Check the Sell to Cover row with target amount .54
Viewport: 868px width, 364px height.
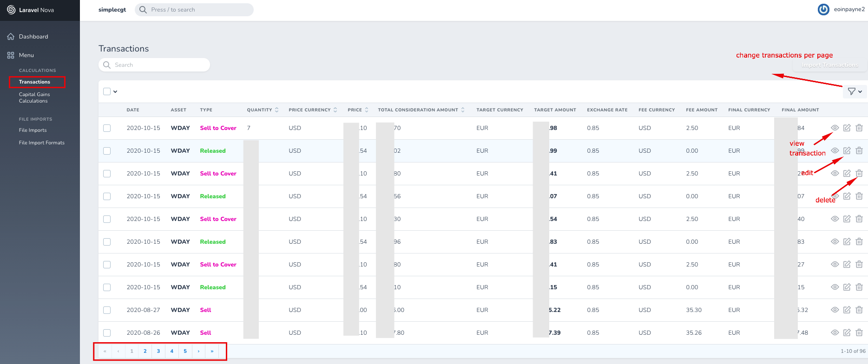click(x=107, y=219)
